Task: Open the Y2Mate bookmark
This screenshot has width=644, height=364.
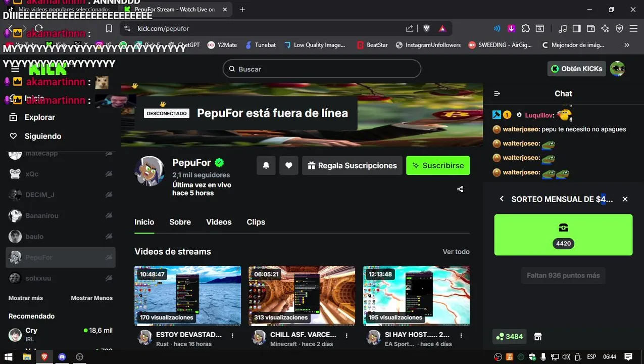Action: 222,45
